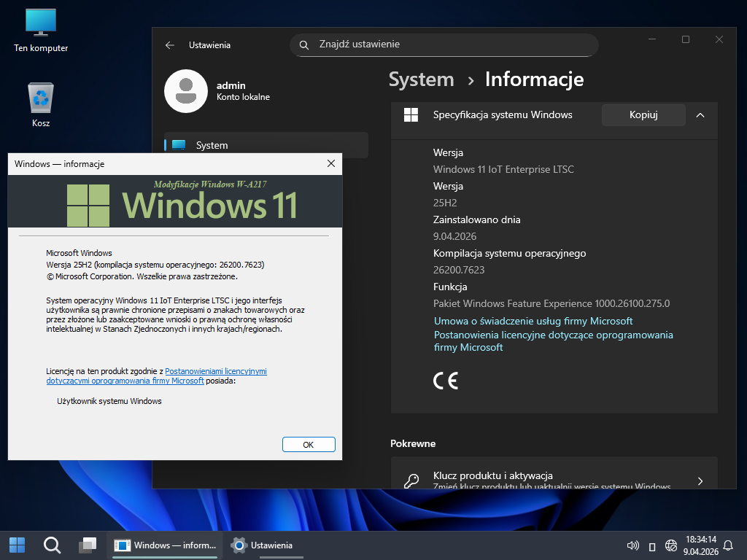Click the admin account avatar
Image resolution: width=747 pixels, height=560 pixels.
186,91
